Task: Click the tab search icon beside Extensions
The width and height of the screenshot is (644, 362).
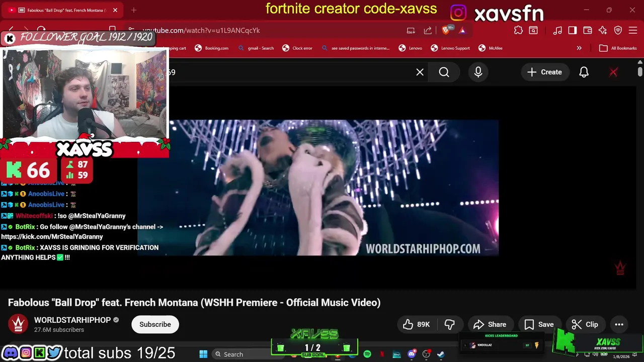Action: 533,30
